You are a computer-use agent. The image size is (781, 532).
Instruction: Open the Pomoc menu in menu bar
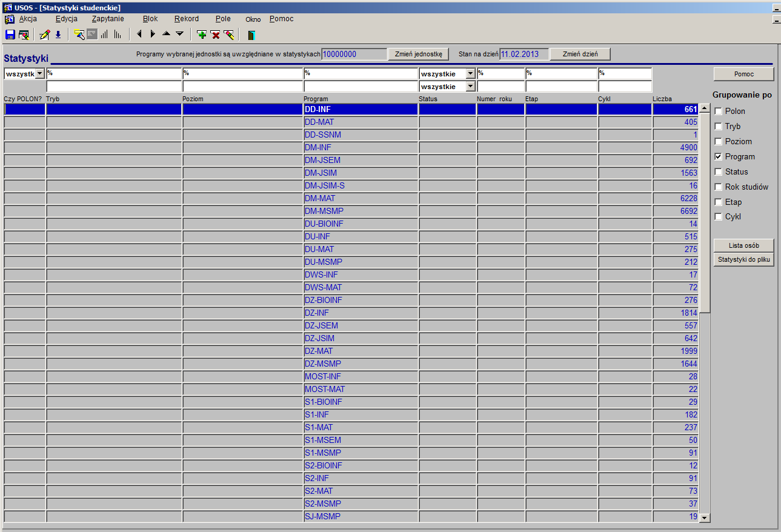(x=282, y=19)
